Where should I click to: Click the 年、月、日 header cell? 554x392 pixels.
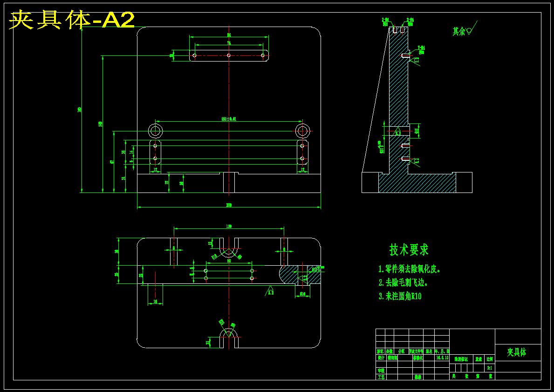click(442, 351)
